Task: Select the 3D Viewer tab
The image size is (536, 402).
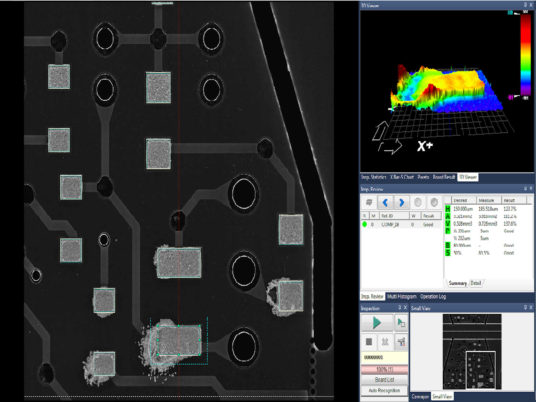Action: (468, 177)
